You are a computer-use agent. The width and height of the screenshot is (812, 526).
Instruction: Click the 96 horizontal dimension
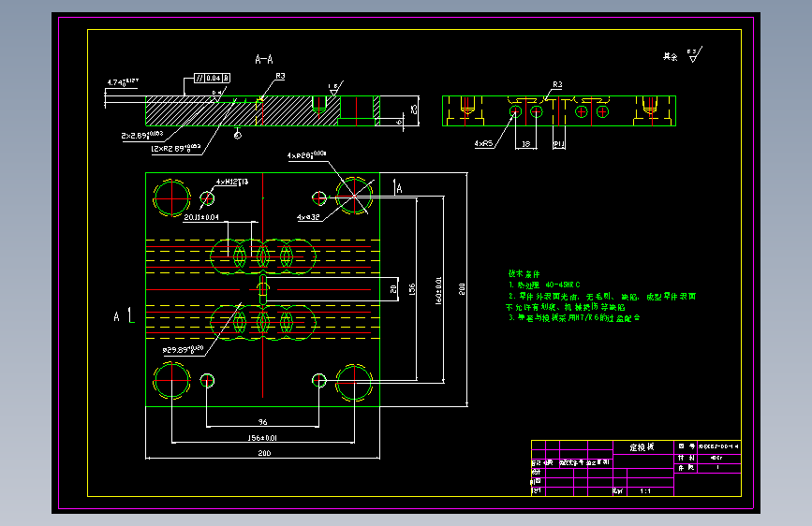[x=262, y=422]
